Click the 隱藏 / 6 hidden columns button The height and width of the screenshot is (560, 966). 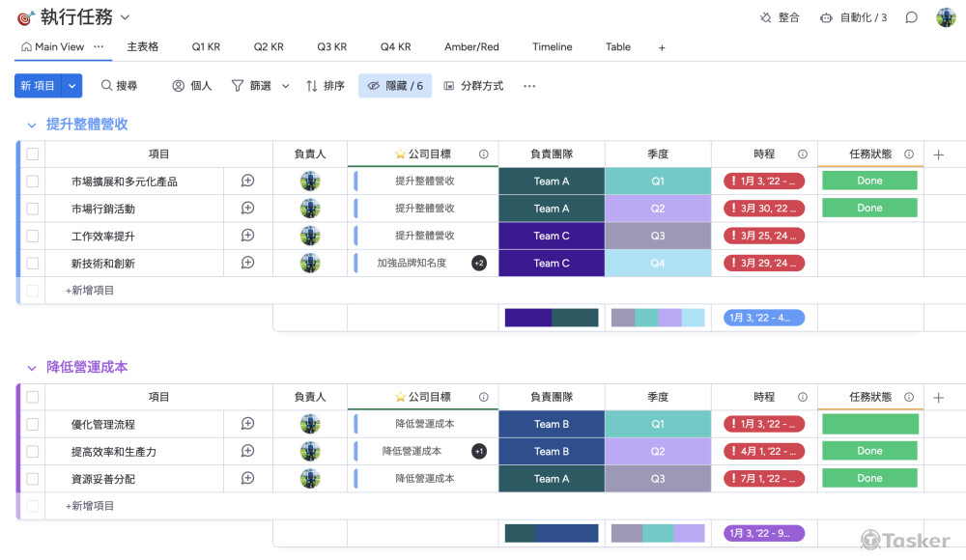tap(395, 86)
